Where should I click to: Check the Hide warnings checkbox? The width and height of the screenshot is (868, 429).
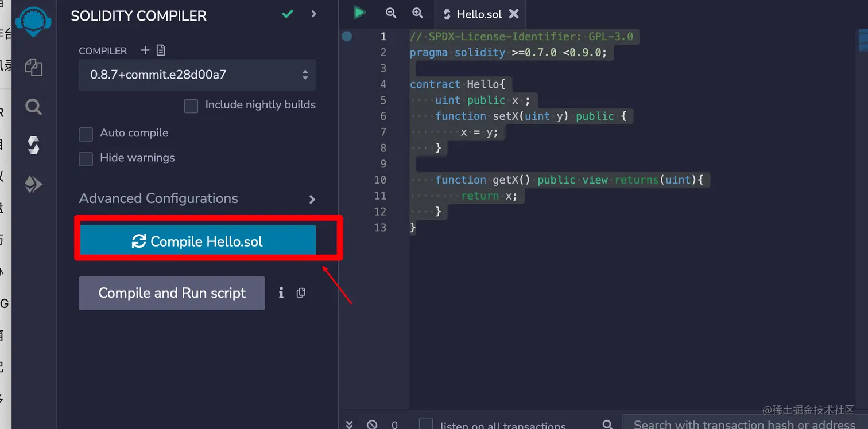click(86, 158)
